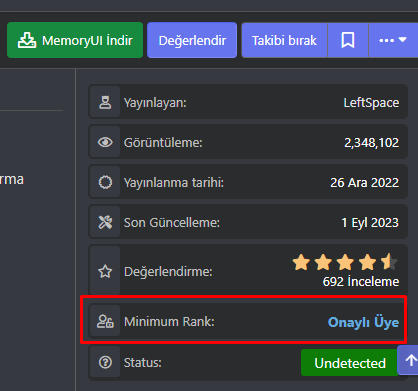Click the eye icon beside Görüntüleme

tap(105, 142)
